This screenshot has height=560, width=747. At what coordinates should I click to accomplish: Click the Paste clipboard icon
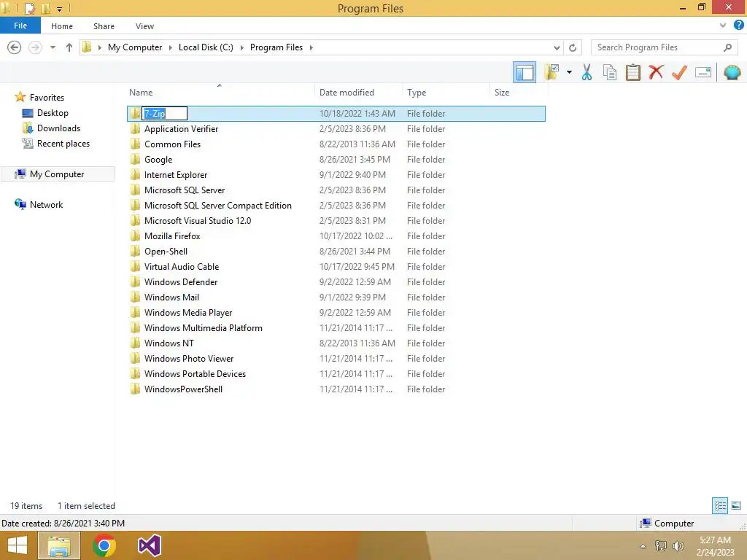(x=632, y=72)
